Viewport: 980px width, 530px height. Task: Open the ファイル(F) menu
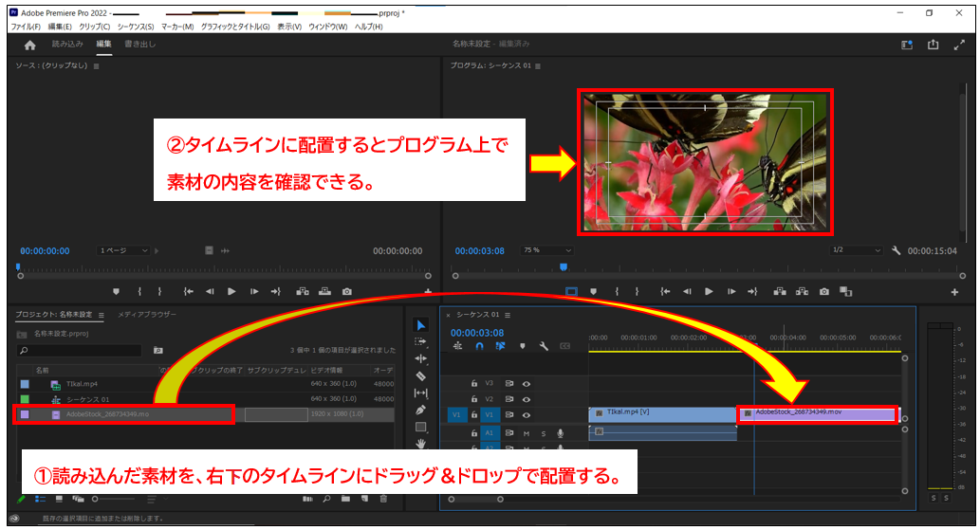point(26,27)
